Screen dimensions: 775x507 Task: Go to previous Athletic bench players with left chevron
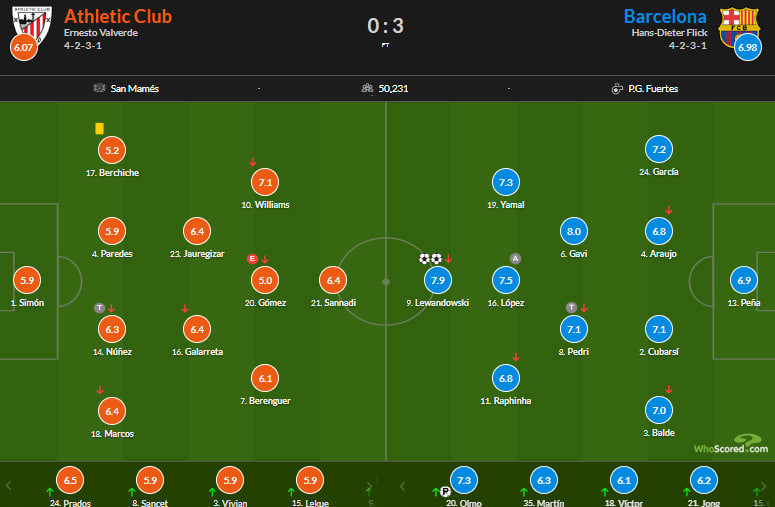tap(8, 486)
